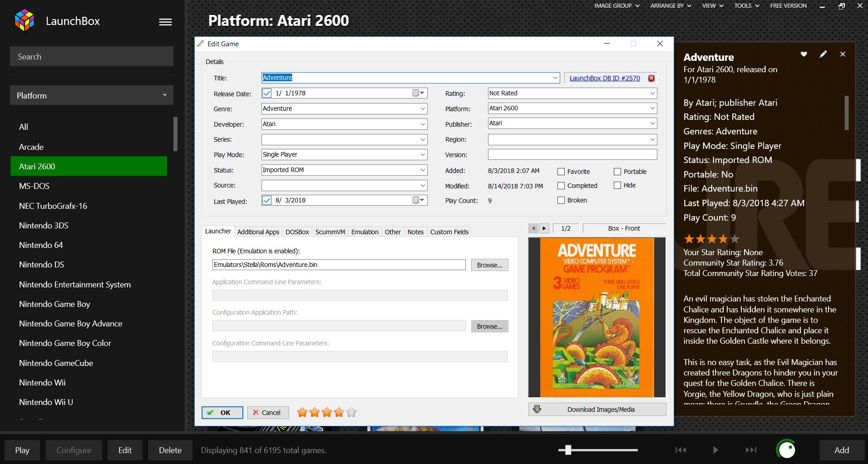The height and width of the screenshot is (464, 868).
Task: Expand the Publisher dropdown
Action: (652, 123)
